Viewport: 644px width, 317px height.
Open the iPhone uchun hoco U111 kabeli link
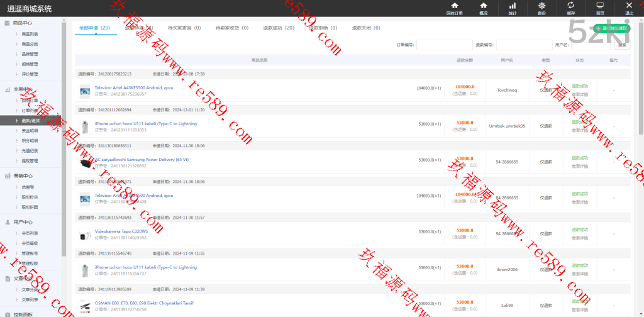point(145,124)
